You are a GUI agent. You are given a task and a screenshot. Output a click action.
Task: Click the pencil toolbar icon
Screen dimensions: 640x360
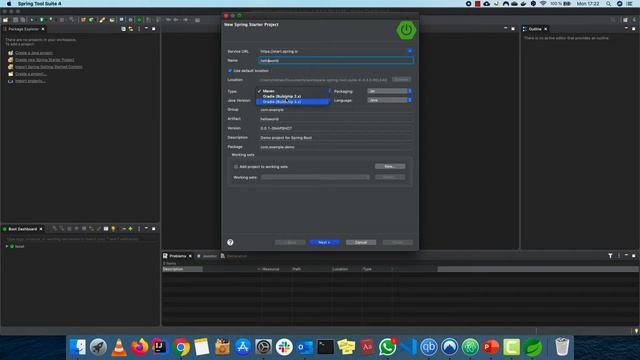pyautogui.click(x=102, y=20)
